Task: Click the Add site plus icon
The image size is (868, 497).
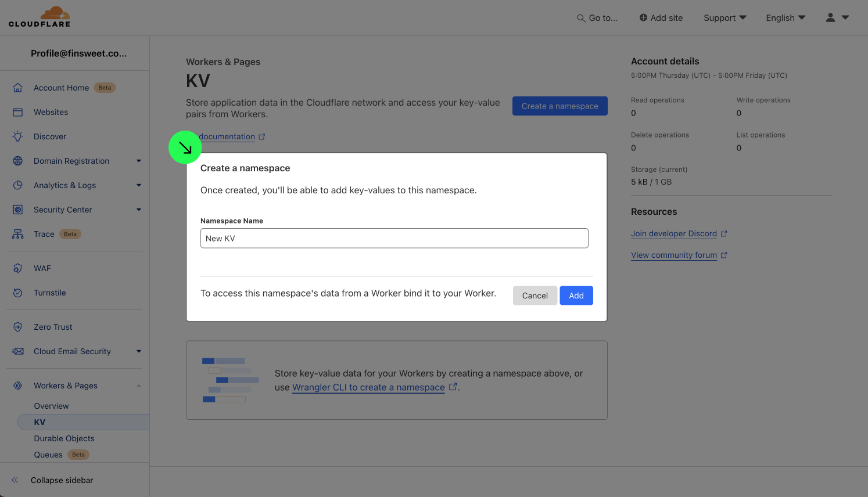Action: [643, 17]
